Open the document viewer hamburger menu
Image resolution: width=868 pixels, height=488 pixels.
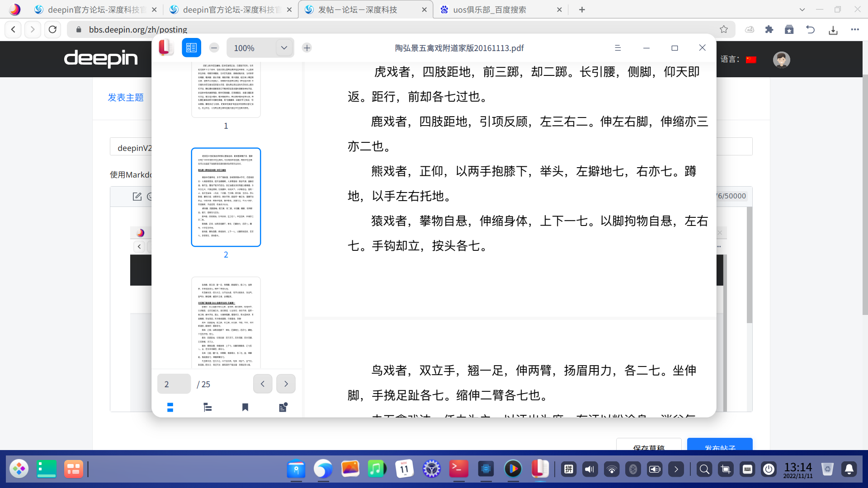(618, 47)
